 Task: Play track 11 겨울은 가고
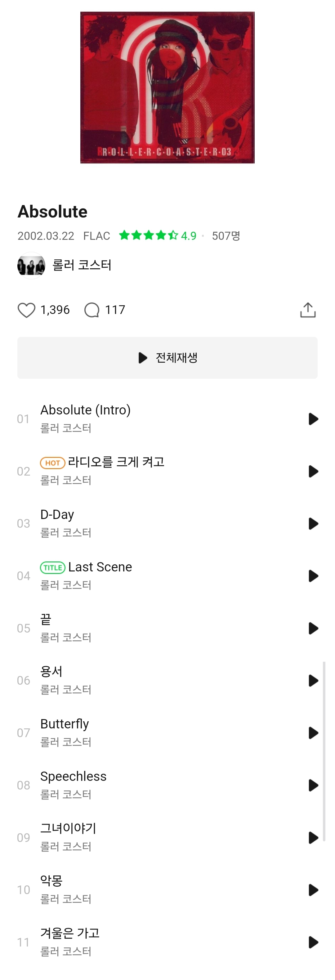[x=313, y=942]
